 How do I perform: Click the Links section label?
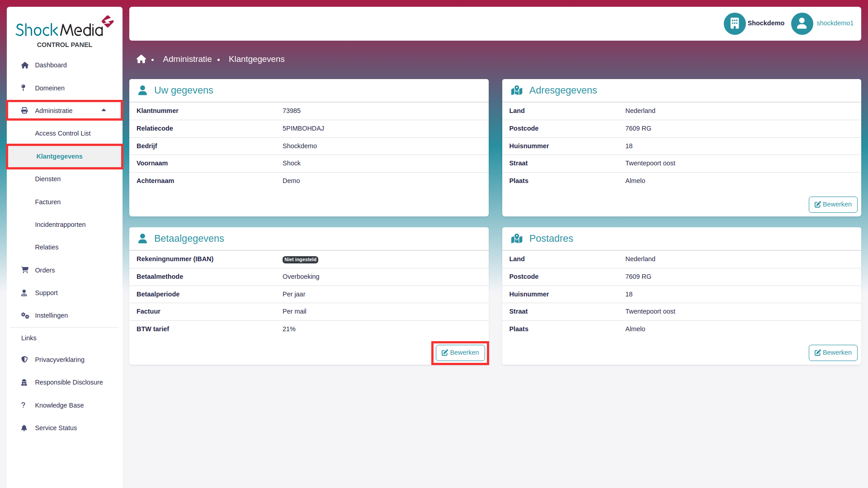coord(29,338)
